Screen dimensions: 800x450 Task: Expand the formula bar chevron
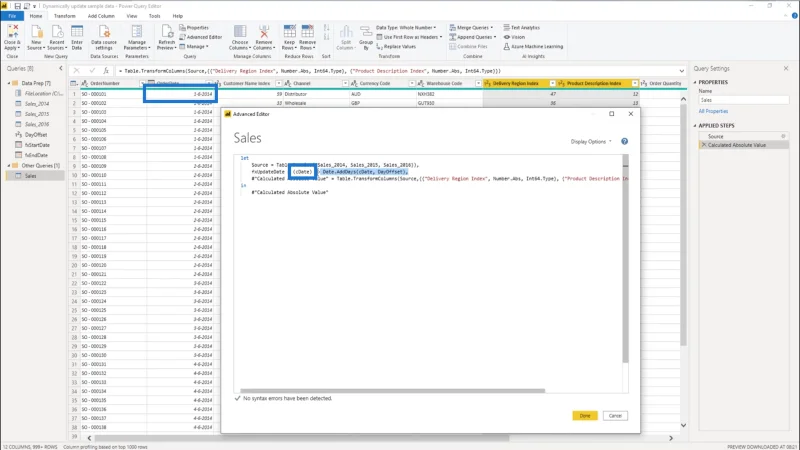pyautogui.click(x=682, y=71)
